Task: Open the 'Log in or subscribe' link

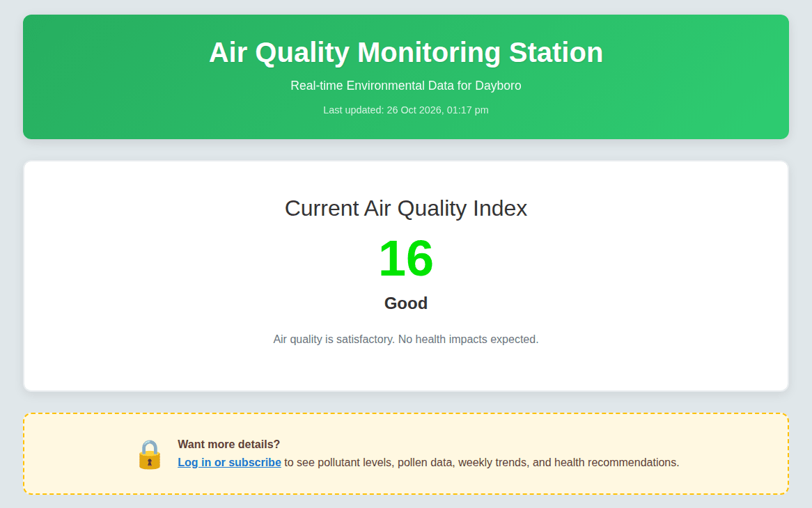Action: point(229,463)
